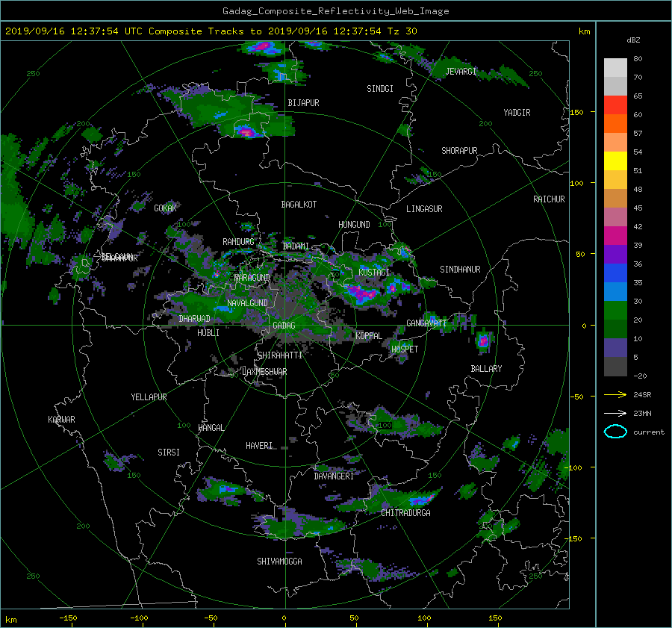The width and height of the screenshot is (672, 628).
Task: Click the RAMDURG city label
Action: [x=238, y=242]
